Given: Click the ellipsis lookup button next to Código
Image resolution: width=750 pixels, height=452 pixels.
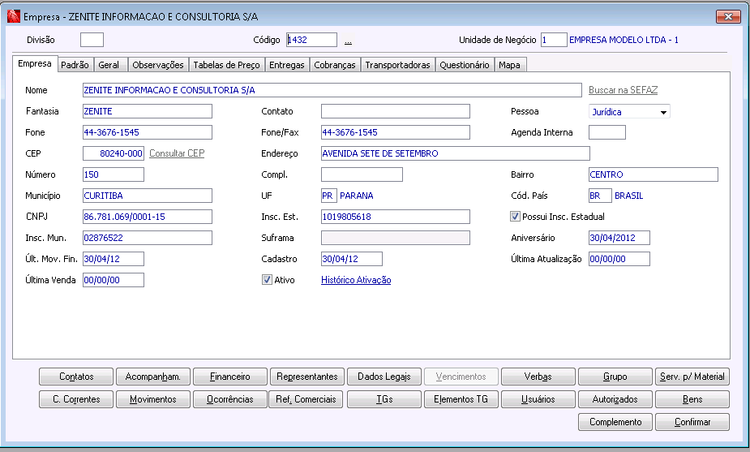Looking at the screenshot, I should pos(348,41).
